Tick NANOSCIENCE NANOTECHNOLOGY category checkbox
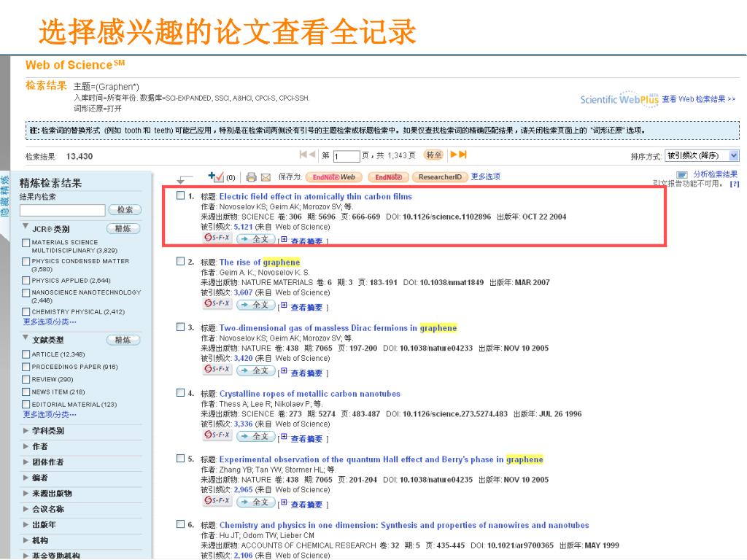Viewport: 747px width, 560px height. (x=26, y=293)
